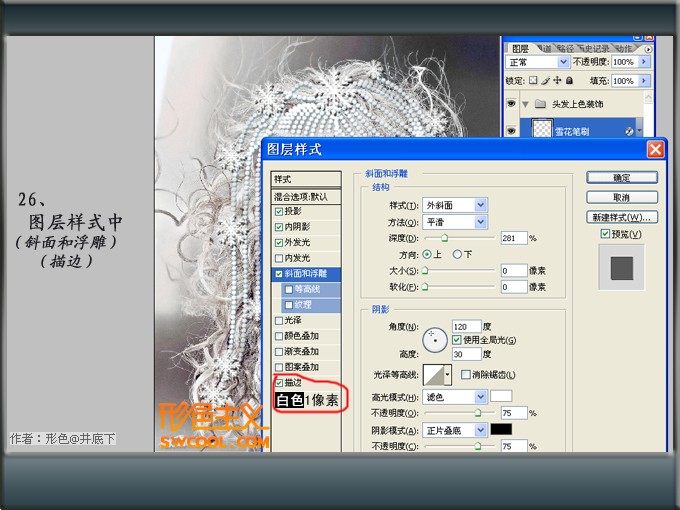Enable the 光泽 (Satin) checkbox
The width and height of the screenshot is (680, 510).
pos(279,320)
